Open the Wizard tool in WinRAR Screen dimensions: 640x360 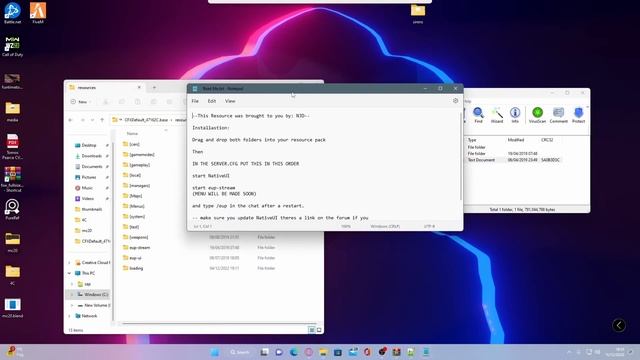pos(497,115)
